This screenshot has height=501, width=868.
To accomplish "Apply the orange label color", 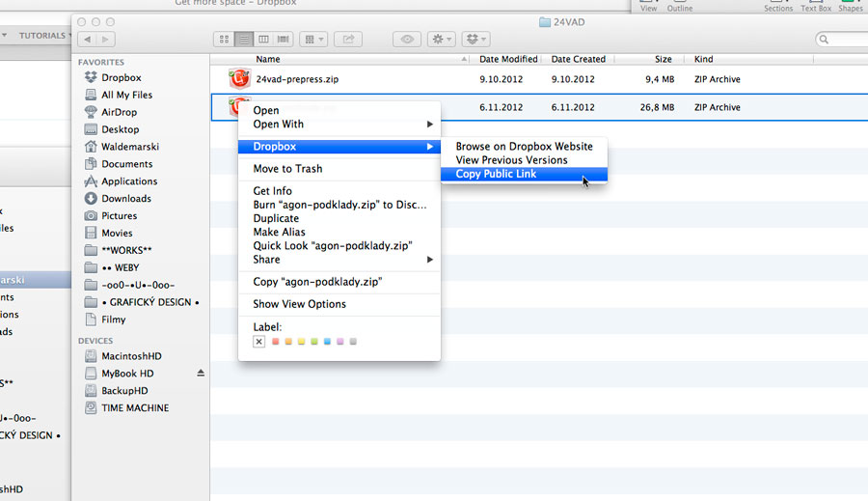I will pos(287,342).
